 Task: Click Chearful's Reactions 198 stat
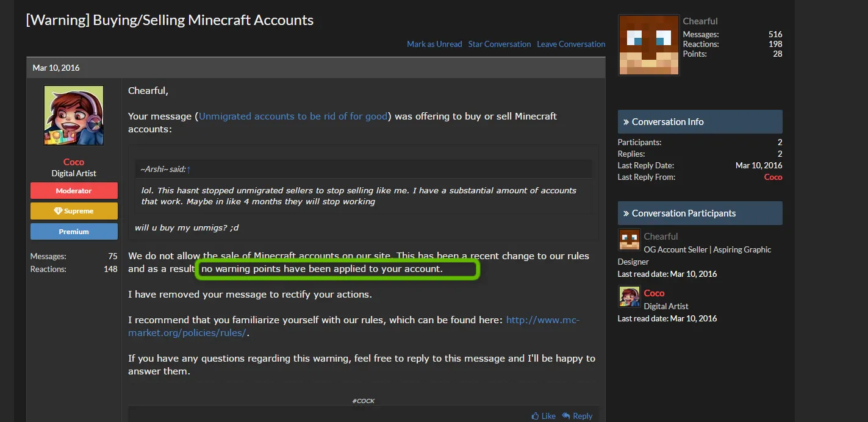coord(732,44)
